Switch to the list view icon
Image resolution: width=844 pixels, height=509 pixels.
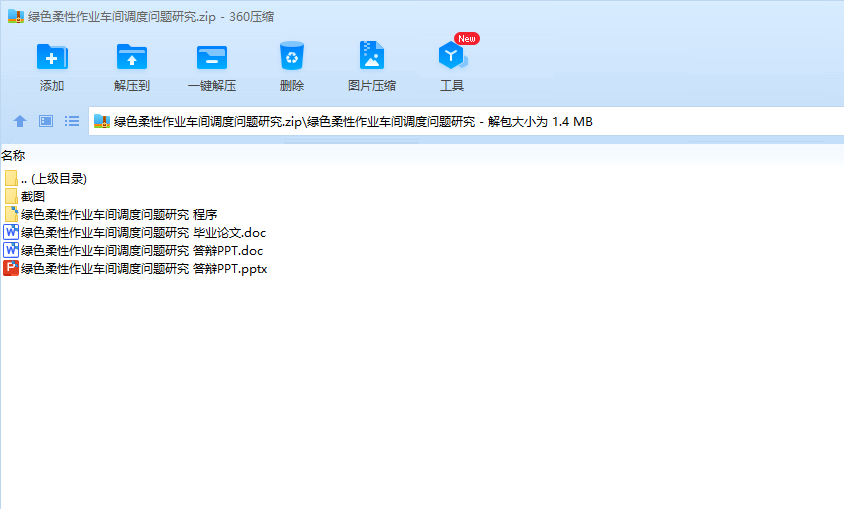(72, 121)
